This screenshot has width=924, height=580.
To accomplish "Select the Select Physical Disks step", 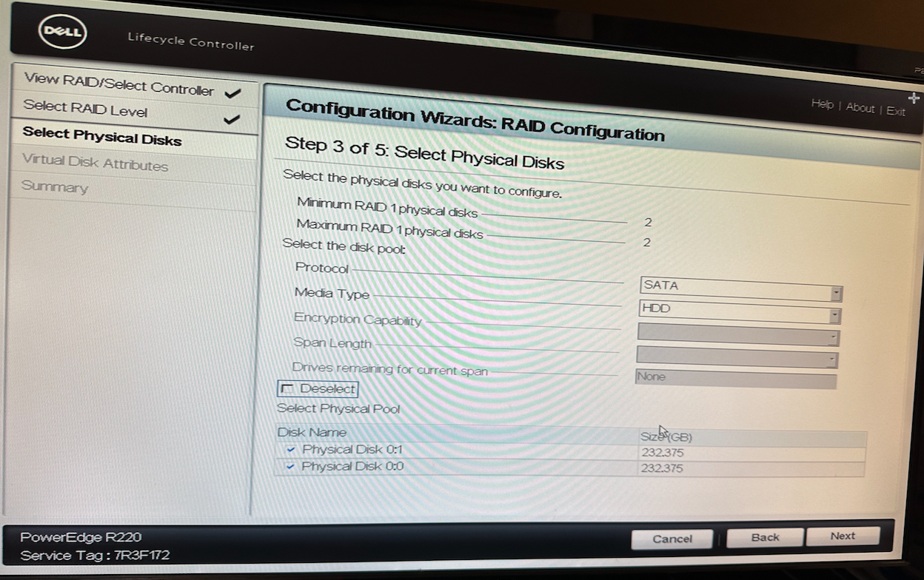I will [x=102, y=136].
